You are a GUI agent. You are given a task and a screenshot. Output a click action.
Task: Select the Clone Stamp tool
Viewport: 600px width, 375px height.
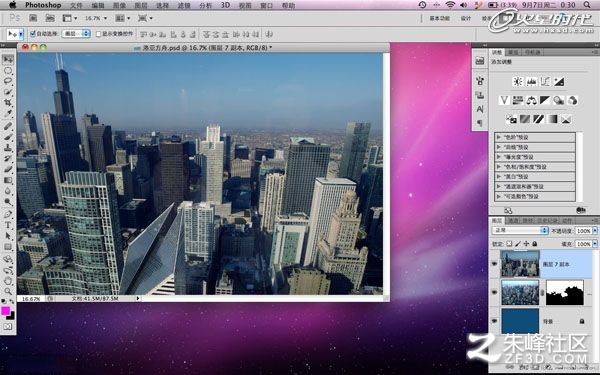(8, 148)
